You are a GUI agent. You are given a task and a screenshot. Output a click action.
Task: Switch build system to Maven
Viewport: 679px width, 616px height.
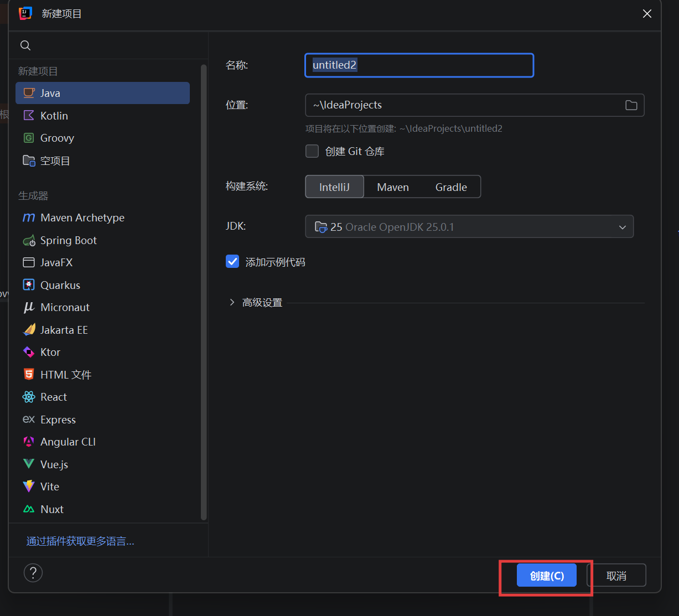coord(393,187)
